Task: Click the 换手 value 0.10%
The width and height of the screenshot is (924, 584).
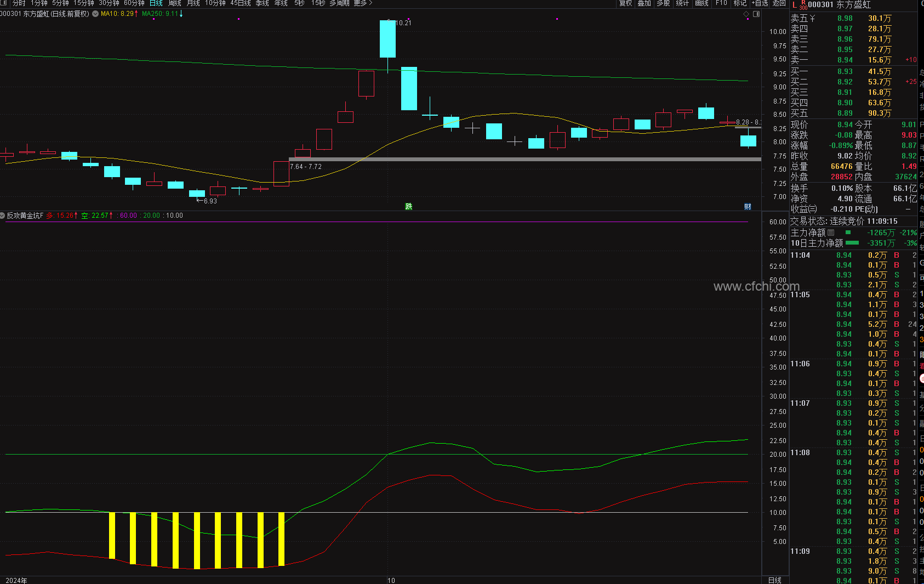Action: [842, 189]
